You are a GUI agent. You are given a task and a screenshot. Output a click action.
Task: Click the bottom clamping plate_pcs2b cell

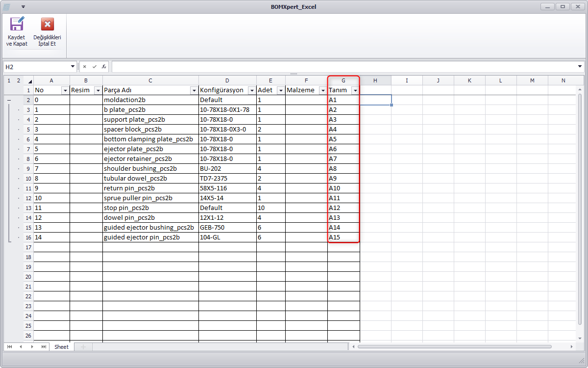click(151, 139)
